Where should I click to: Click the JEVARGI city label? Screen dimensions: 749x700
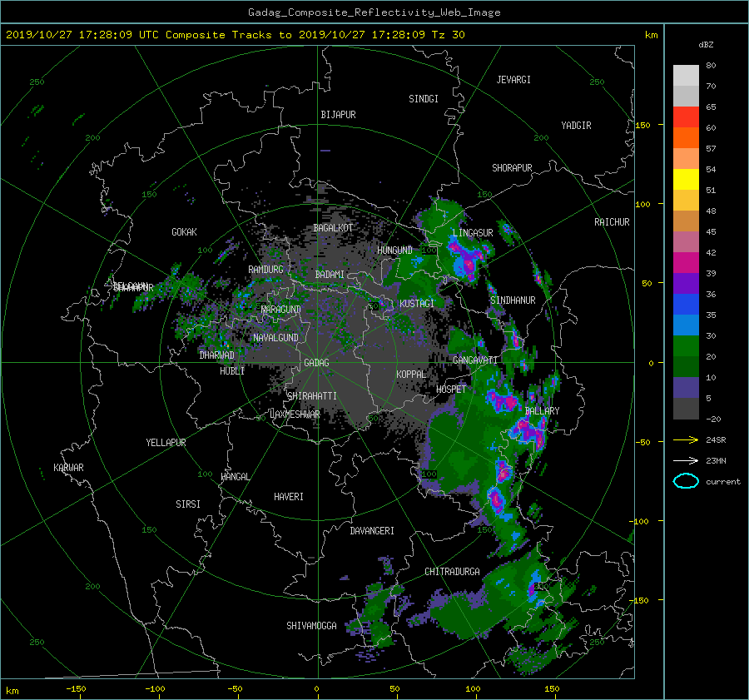point(513,80)
